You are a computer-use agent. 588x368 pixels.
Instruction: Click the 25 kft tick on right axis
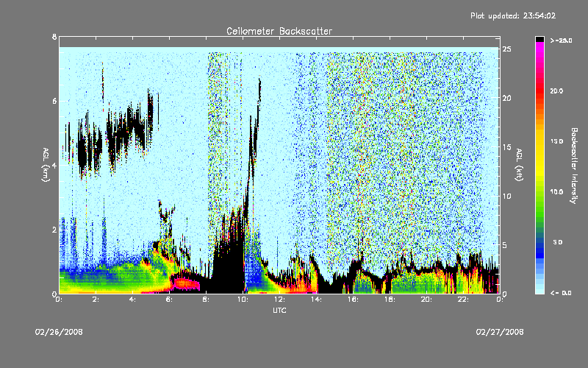pos(506,49)
